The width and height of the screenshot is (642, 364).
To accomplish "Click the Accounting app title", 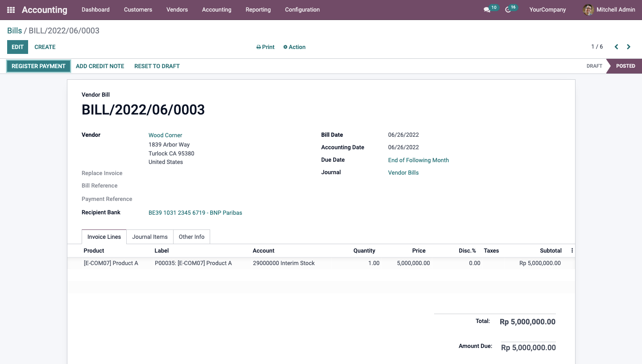I will pos(45,10).
